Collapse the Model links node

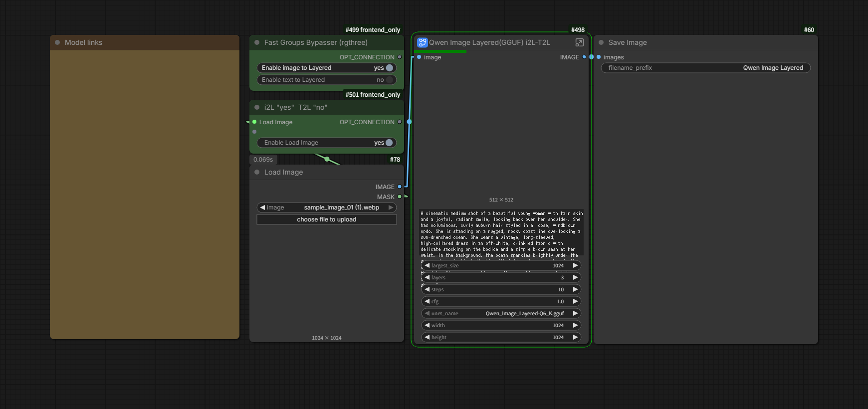57,42
